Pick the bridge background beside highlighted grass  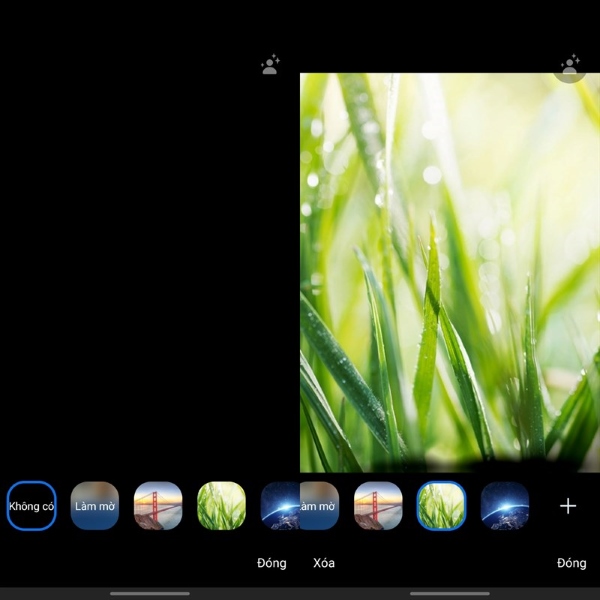coord(378,506)
